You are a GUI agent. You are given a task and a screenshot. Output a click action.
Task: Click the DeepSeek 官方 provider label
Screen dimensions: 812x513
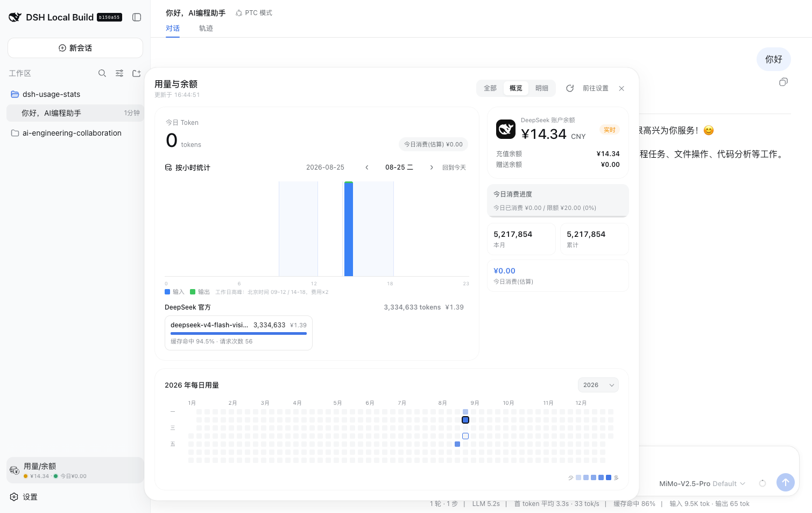(x=188, y=307)
